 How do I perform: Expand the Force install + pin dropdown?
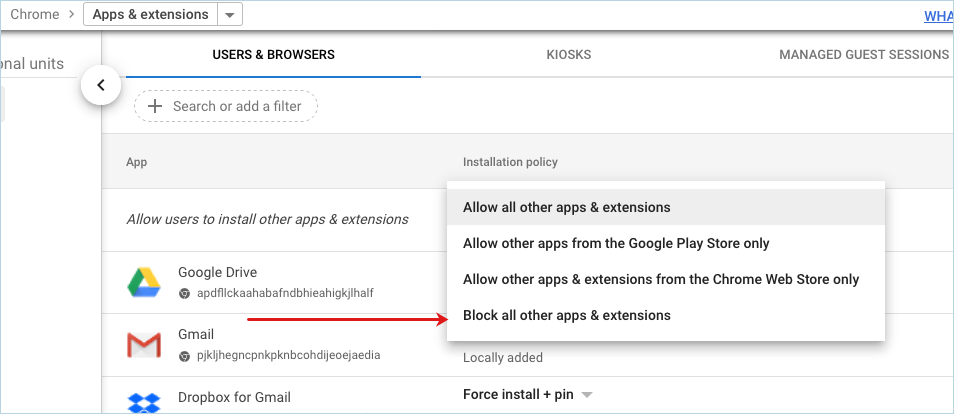(x=587, y=395)
